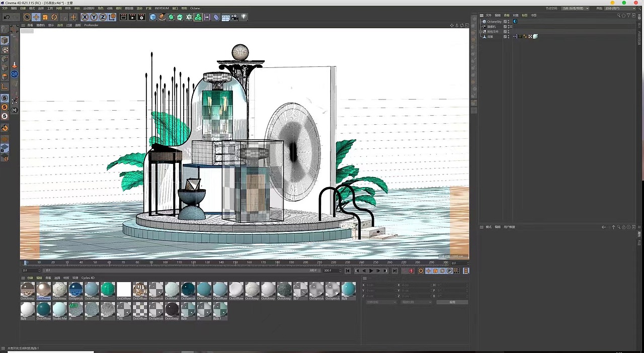The image size is (644, 353).
Task: Click the Render to Picture Viewer icon
Action: 132,17
